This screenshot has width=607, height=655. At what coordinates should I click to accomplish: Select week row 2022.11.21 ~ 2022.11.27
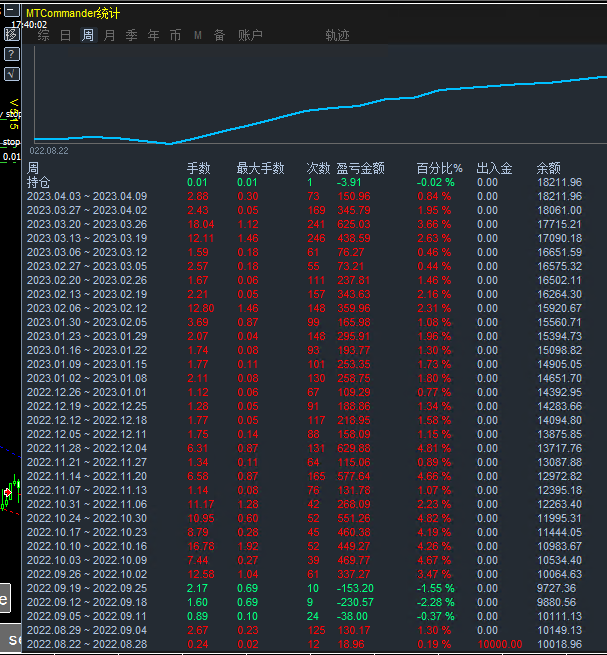point(304,462)
